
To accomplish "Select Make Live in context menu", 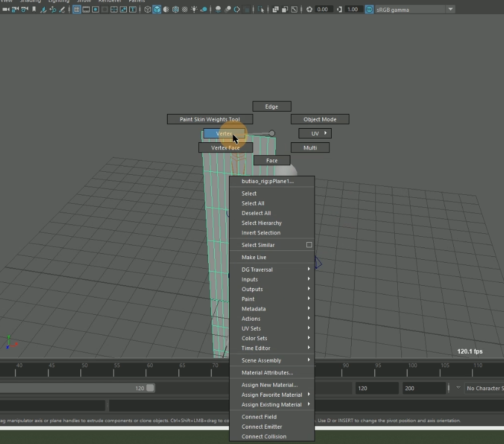I will (254, 257).
